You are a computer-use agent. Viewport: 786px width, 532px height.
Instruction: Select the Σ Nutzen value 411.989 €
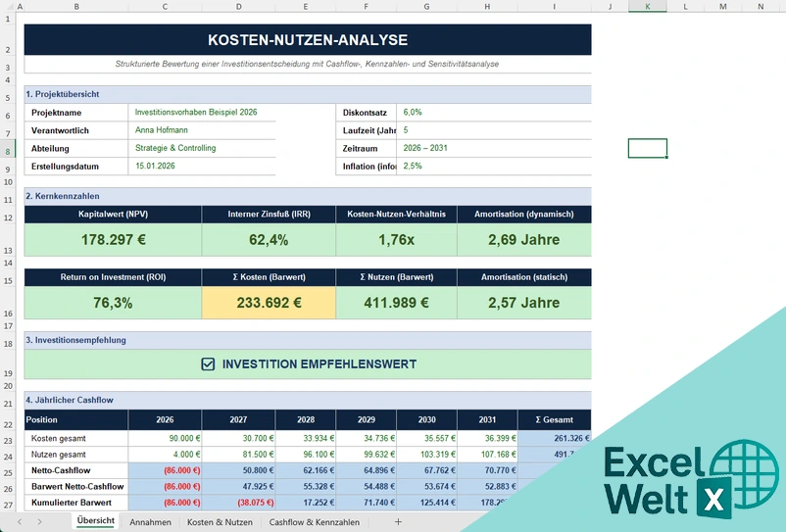tap(397, 303)
